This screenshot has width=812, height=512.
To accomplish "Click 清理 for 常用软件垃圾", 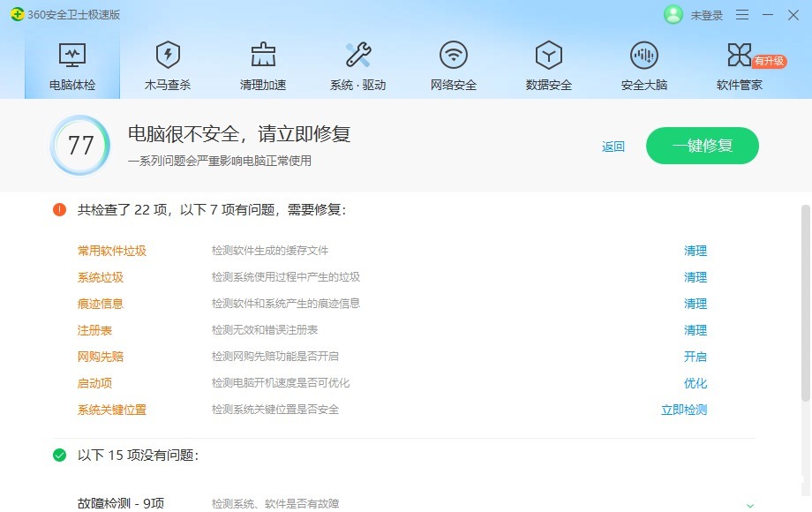I will point(695,251).
